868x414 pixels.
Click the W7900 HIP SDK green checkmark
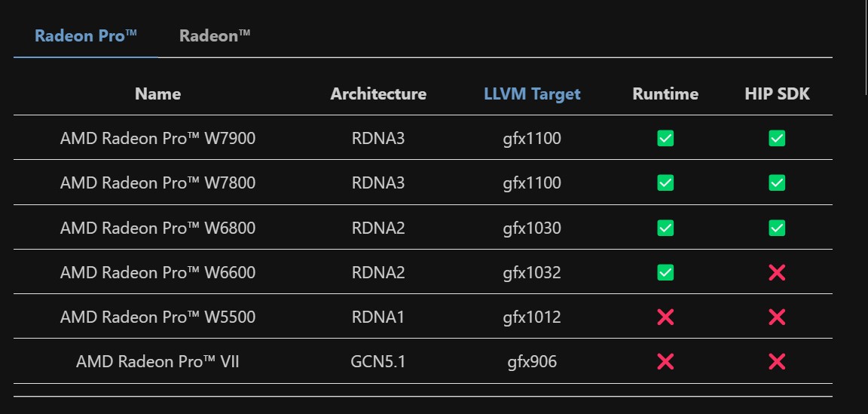(777, 138)
